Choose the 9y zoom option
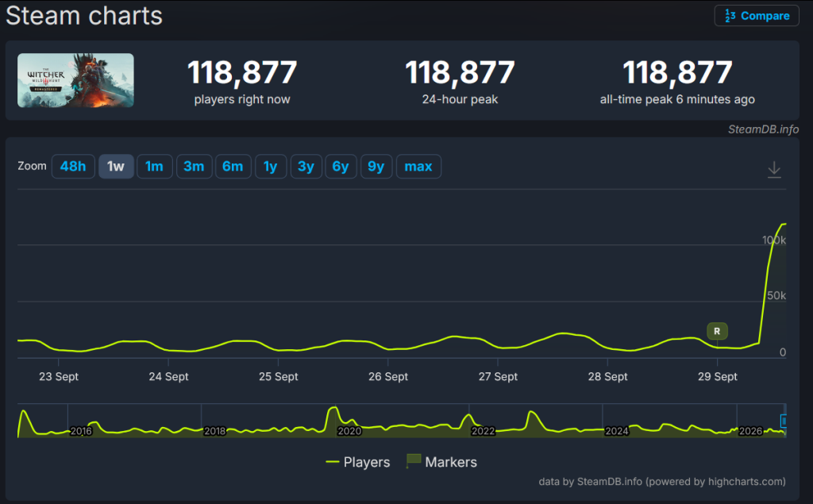 [376, 167]
